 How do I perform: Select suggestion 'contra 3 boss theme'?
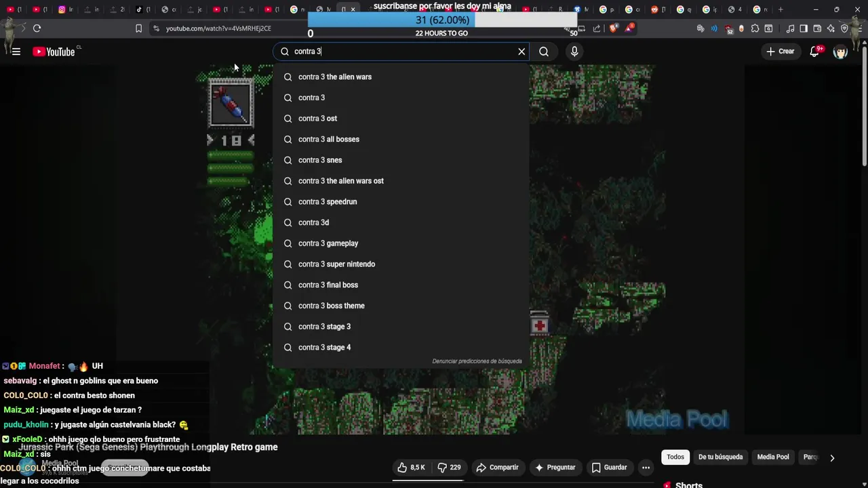click(x=401, y=306)
